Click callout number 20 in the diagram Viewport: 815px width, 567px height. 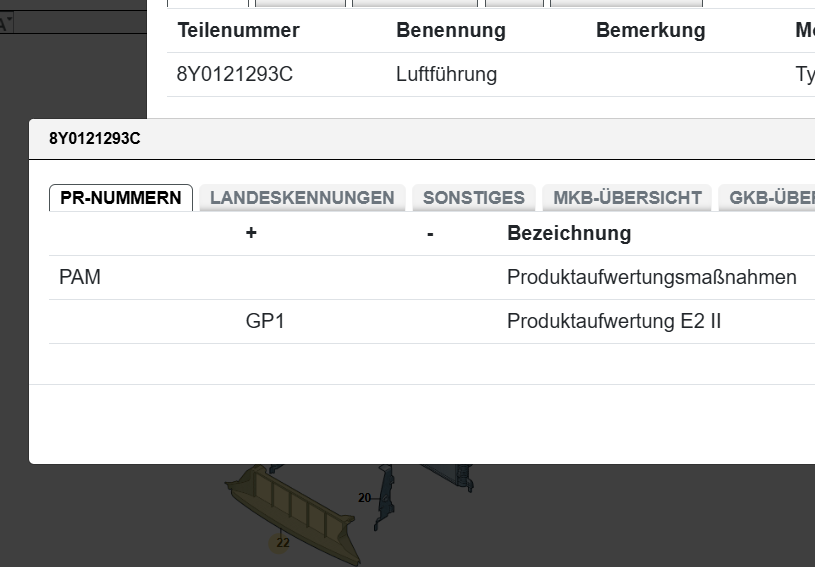364,498
